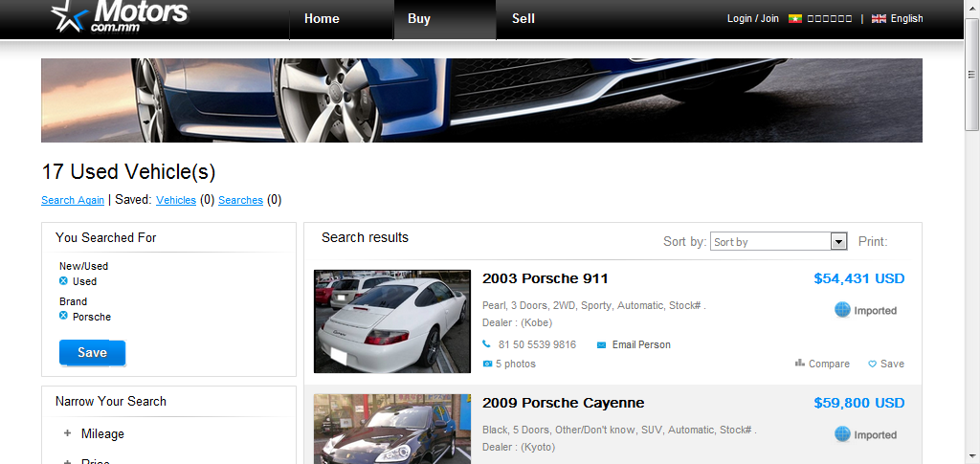Screen dimensions: 980x464
Task: Go to the Home tab
Action: pos(322,19)
